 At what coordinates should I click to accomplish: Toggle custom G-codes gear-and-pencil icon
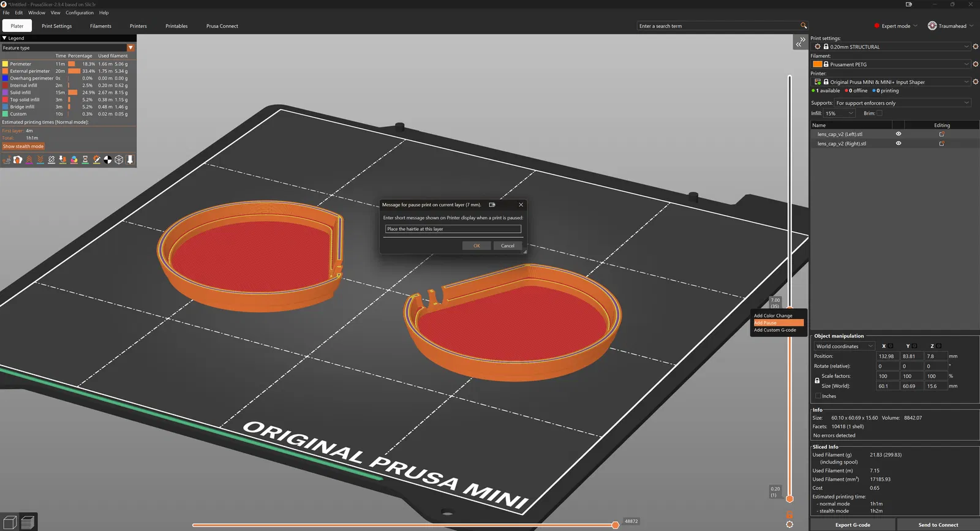tap(96, 160)
